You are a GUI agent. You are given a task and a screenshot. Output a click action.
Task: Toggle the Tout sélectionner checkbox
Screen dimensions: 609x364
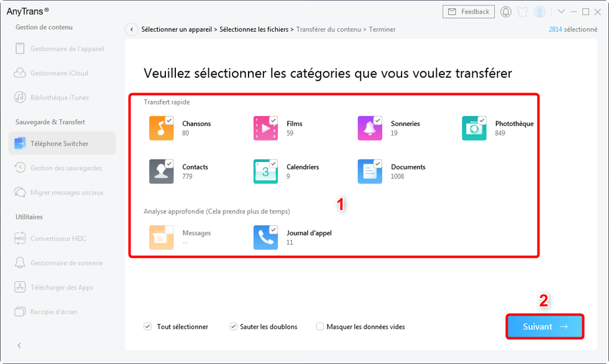148,326
